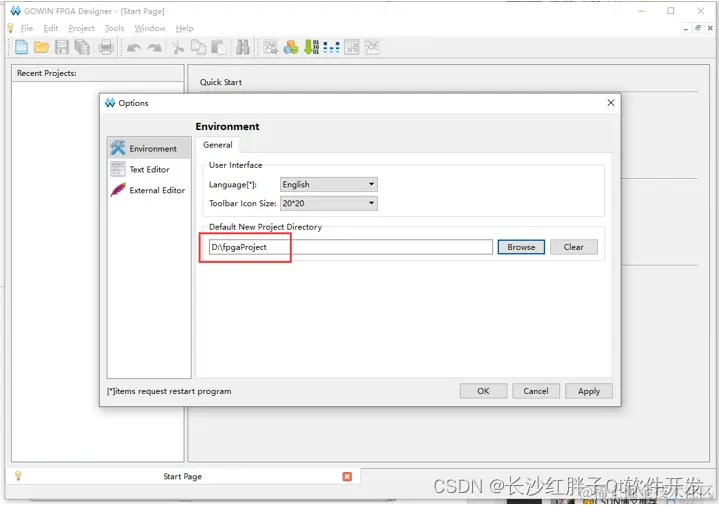This screenshot has height=506, width=719.
Task: Close the Options dialog with X
Action: pos(611,103)
